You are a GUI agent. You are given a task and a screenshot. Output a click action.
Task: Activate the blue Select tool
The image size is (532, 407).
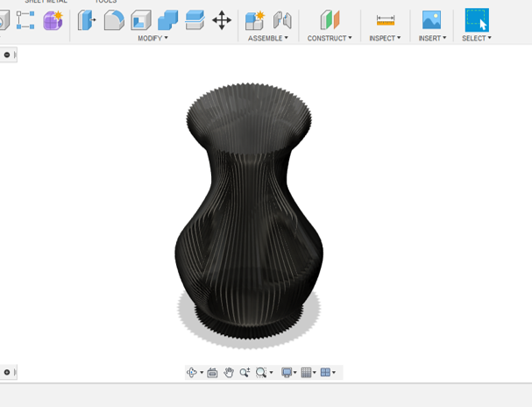(477, 20)
